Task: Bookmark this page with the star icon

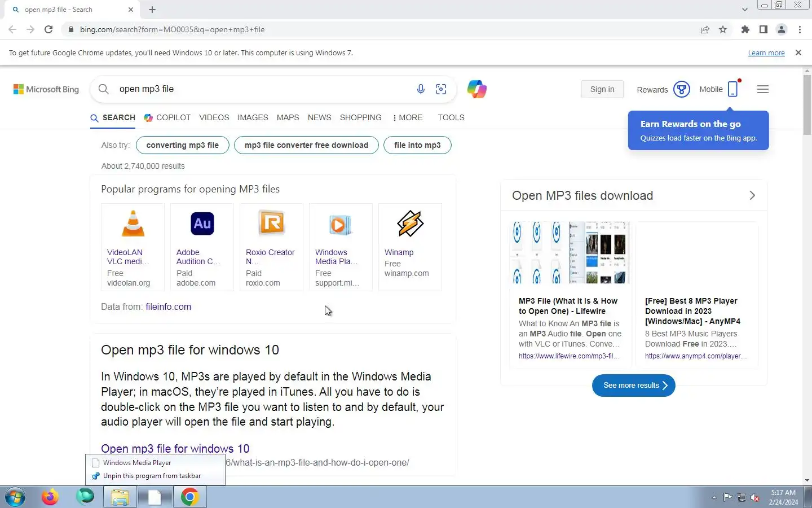Action: pyautogui.click(x=723, y=29)
